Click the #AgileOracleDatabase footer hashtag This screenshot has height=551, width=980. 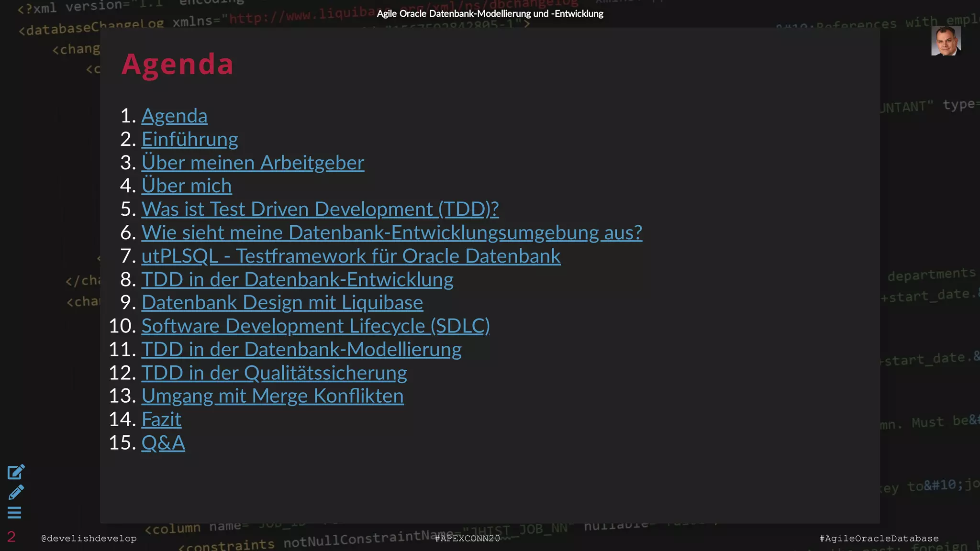tap(879, 538)
